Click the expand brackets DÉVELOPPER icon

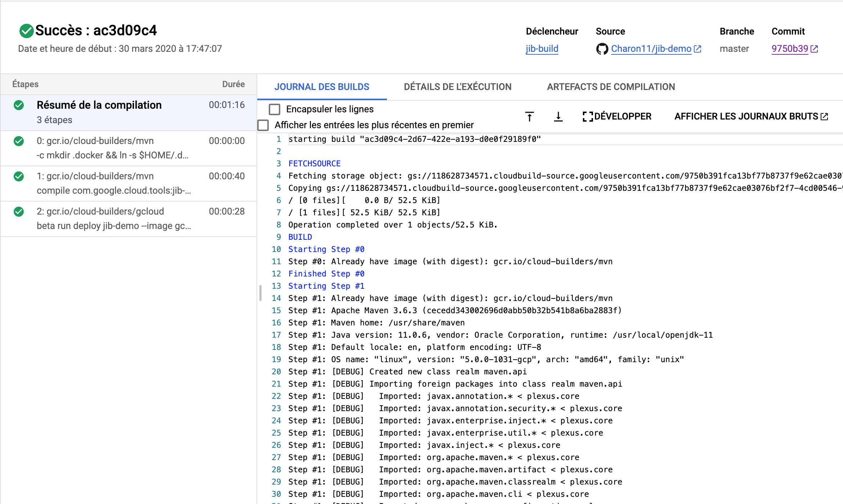(588, 117)
